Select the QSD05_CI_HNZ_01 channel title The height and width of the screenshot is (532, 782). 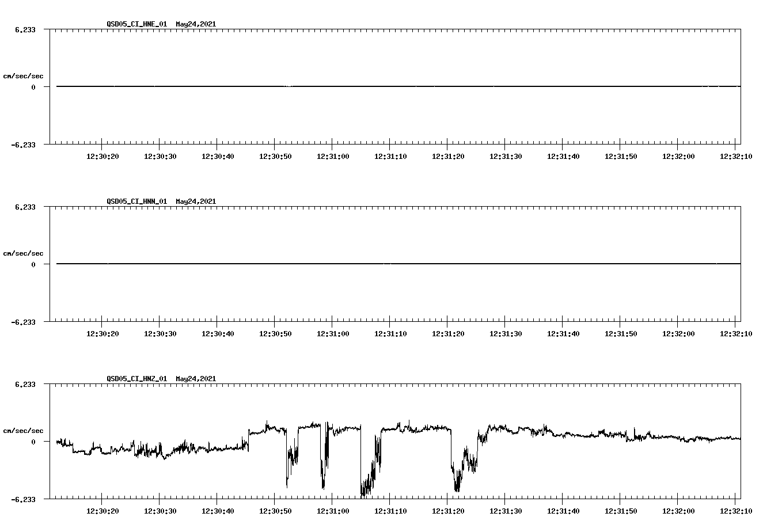pyautogui.click(x=136, y=379)
